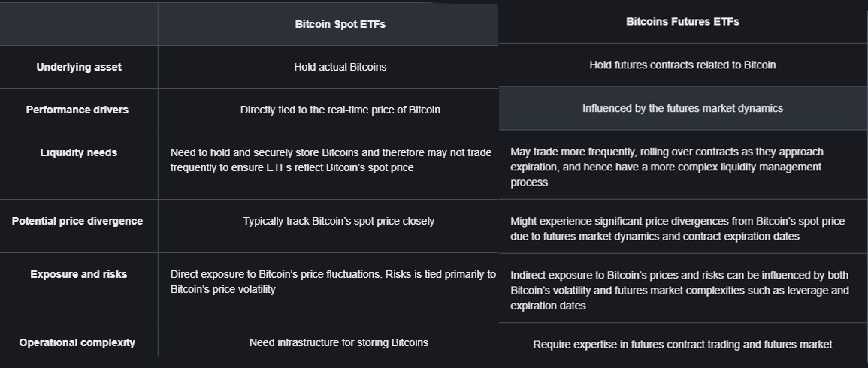Image resolution: width=868 pixels, height=368 pixels.
Task: Select the Underlying asset row label
Action: pos(79,67)
